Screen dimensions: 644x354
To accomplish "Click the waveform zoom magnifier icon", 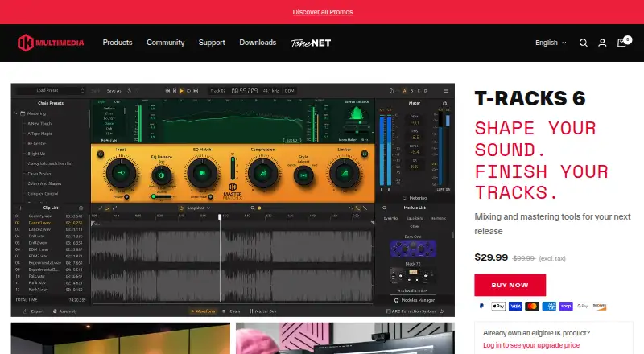I will click(253, 208).
